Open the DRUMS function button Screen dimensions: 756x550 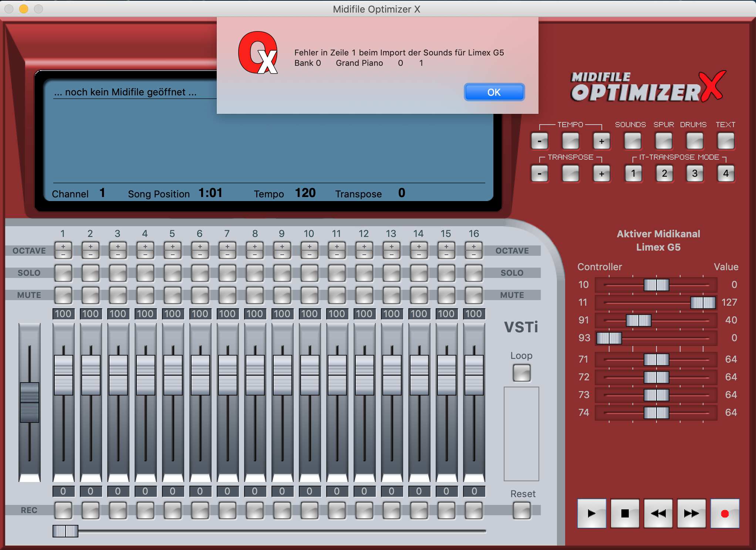pyautogui.click(x=695, y=141)
